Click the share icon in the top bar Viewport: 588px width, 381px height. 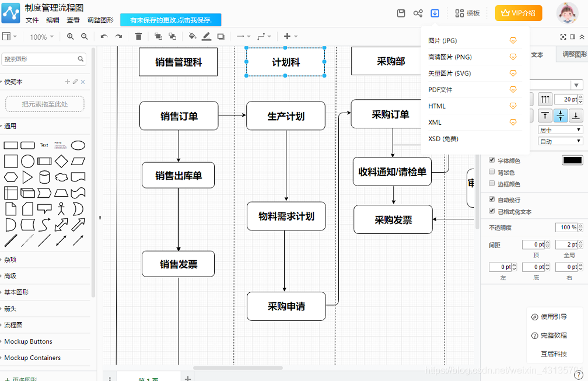point(418,13)
